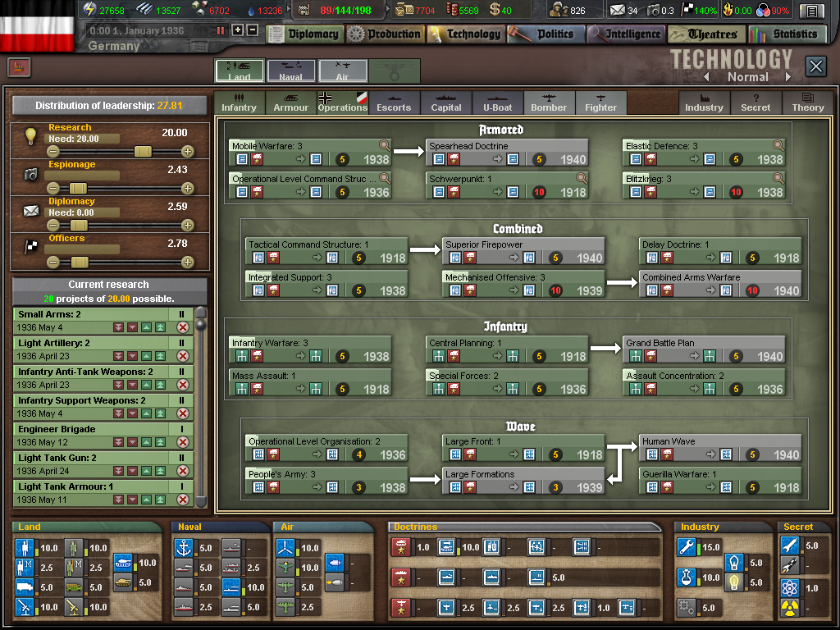Image resolution: width=840 pixels, height=630 pixels.
Task: Open the Intelligence menu
Action: tap(626, 34)
